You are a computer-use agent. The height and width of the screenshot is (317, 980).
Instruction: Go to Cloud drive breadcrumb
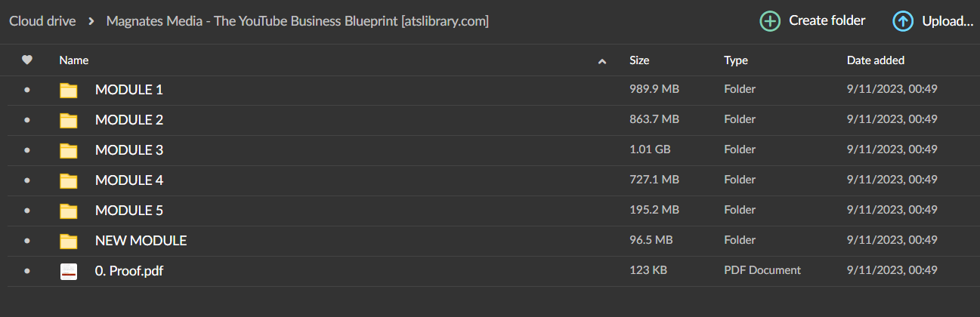coord(42,21)
